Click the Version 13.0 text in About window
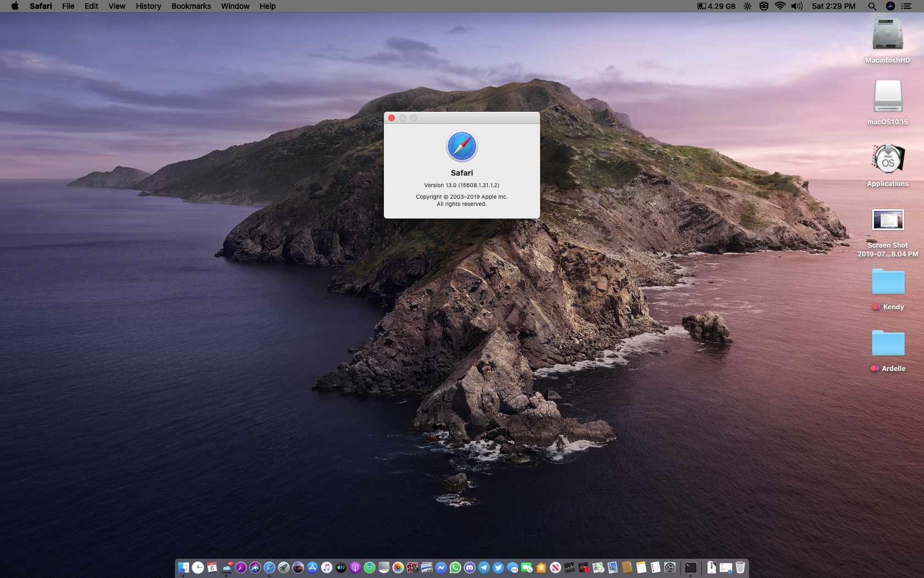Screen dimensions: 924x578 [462, 186]
